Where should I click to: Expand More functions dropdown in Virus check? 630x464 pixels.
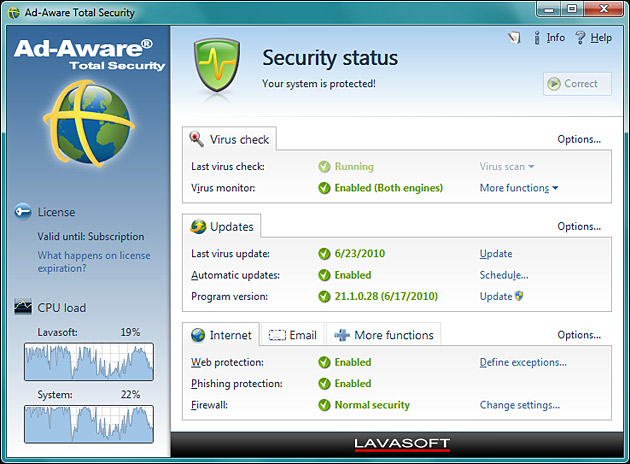(518, 188)
